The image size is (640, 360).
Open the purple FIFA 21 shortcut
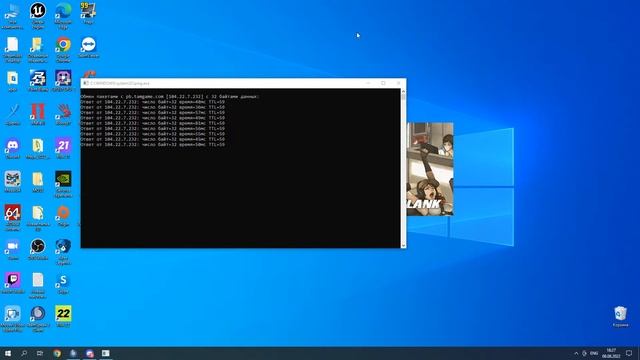pos(63,147)
